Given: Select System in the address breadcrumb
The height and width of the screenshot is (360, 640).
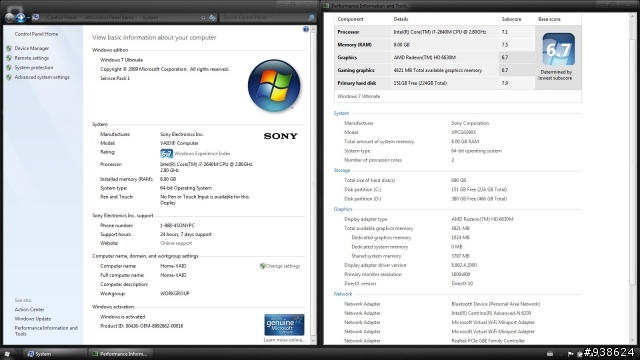Looking at the screenshot, I should coord(150,18).
